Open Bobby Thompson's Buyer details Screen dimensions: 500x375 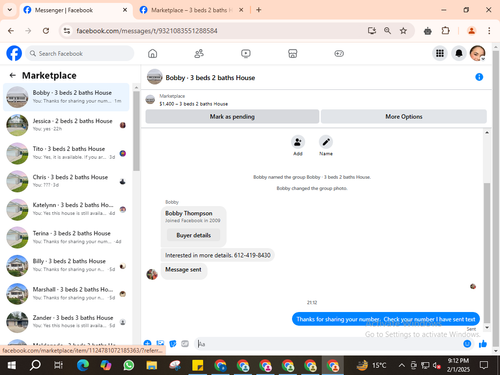pyautogui.click(x=194, y=235)
